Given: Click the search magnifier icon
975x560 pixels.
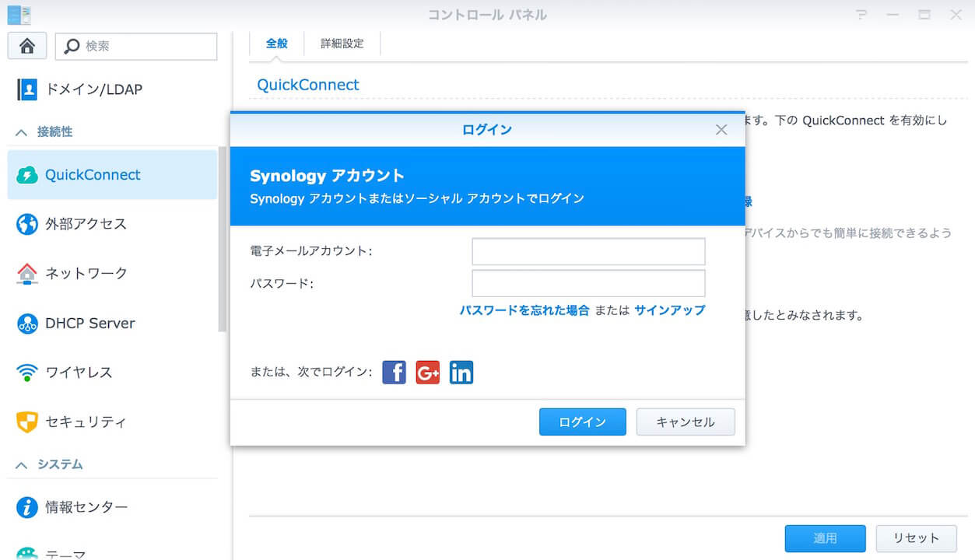Looking at the screenshot, I should point(72,46).
